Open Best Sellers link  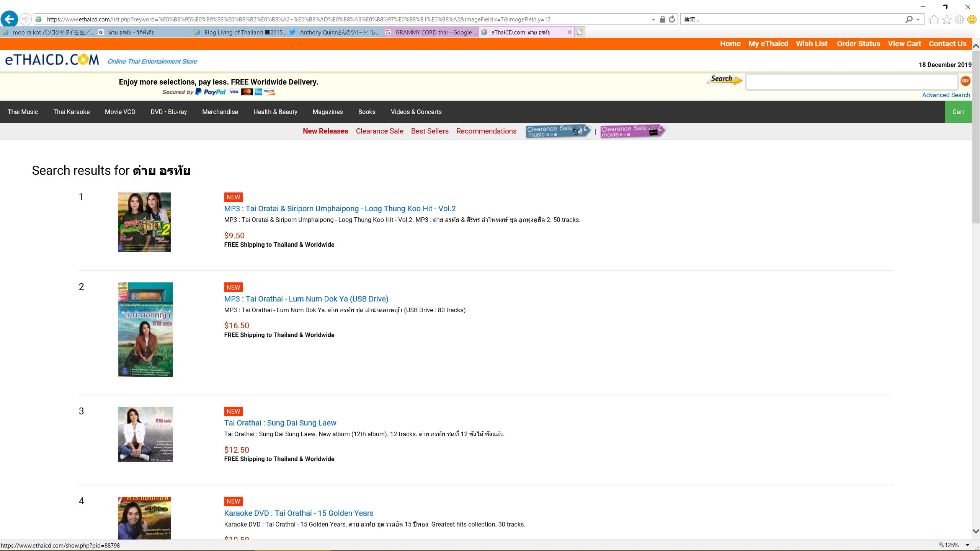[x=430, y=131]
